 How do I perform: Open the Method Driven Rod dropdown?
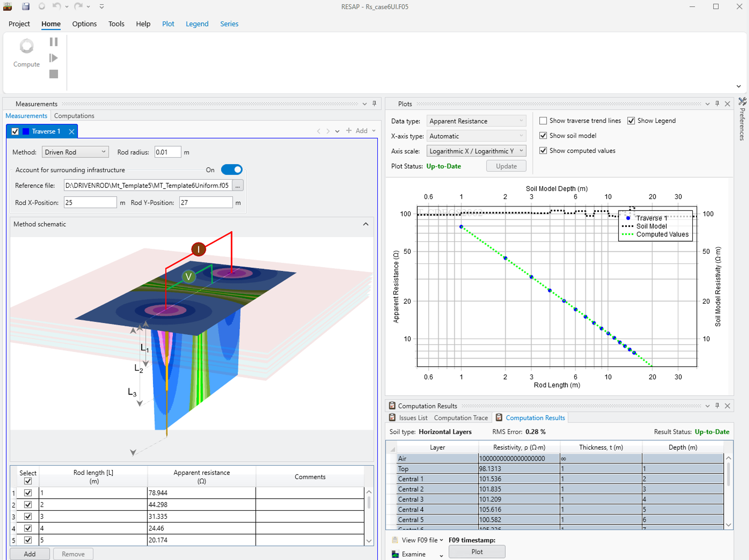(x=75, y=152)
